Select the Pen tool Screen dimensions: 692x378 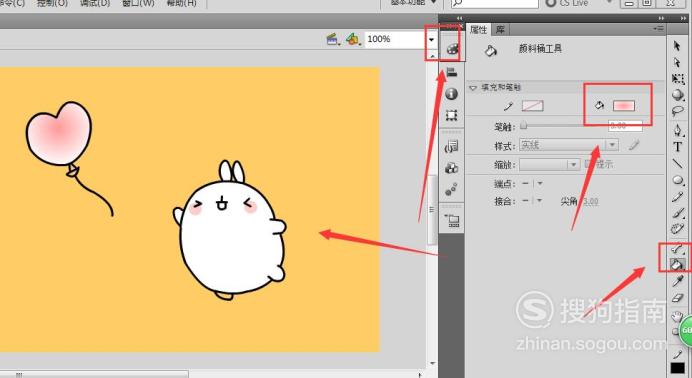[x=677, y=130]
